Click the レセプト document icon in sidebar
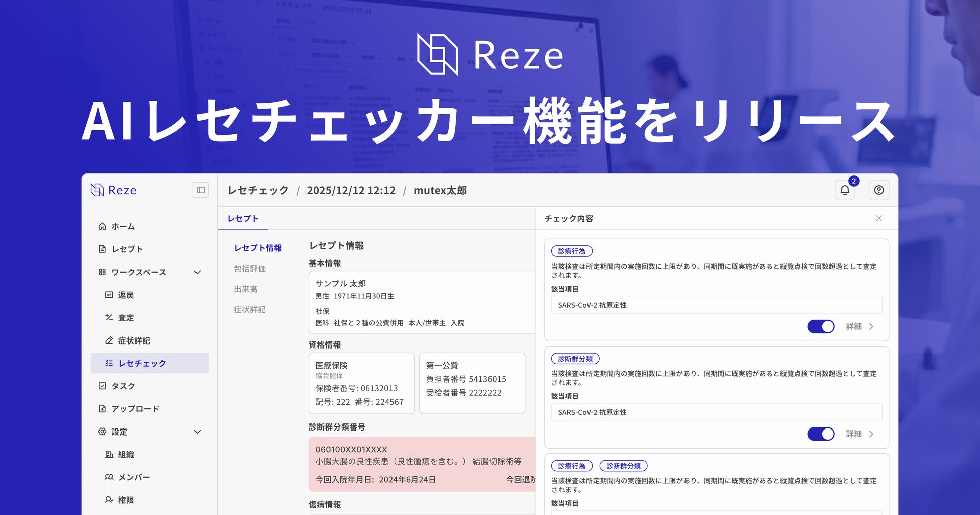This screenshot has width=980, height=515. (102, 249)
